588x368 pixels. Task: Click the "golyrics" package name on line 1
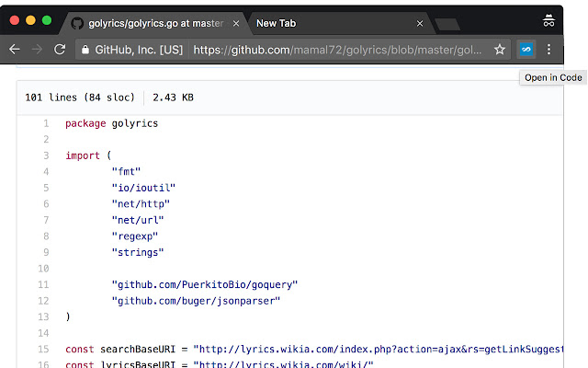click(x=135, y=123)
